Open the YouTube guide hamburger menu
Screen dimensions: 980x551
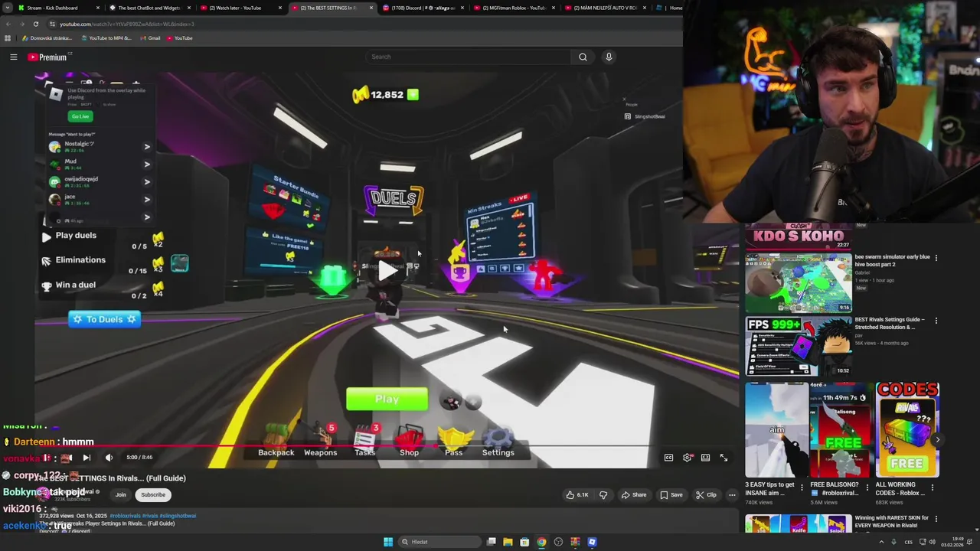coord(13,57)
